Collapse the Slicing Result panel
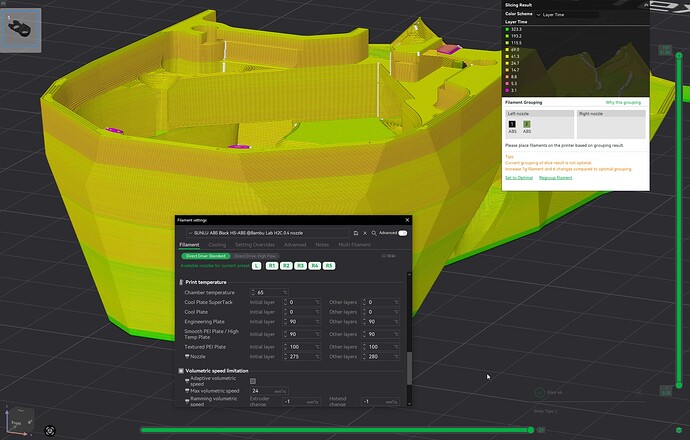Image resolution: width=690 pixels, height=440 pixels. point(646,5)
